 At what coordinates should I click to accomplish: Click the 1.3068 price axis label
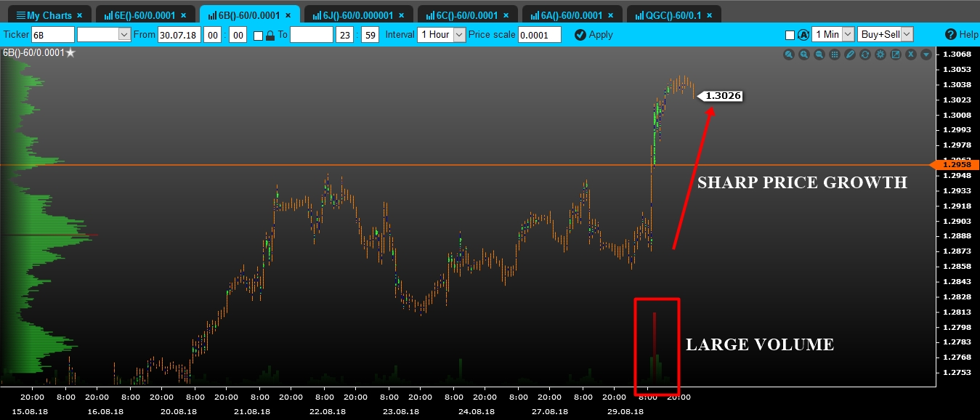[956, 54]
